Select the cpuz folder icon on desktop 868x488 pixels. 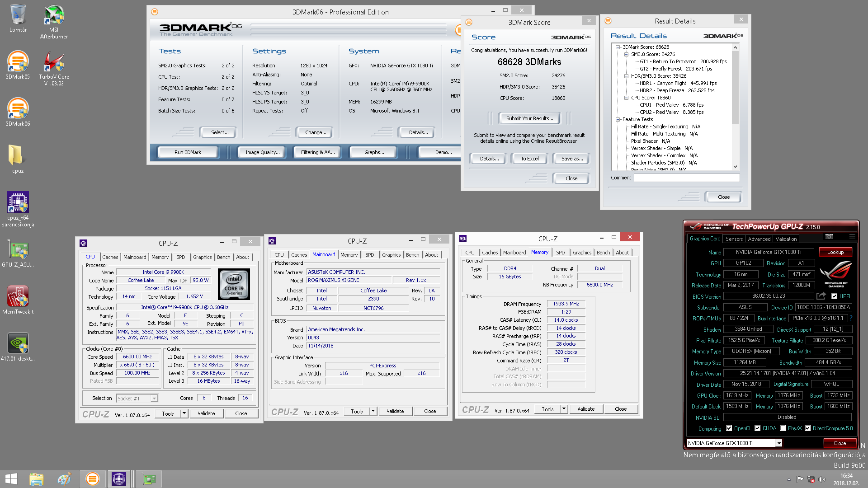[x=18, y=159]
